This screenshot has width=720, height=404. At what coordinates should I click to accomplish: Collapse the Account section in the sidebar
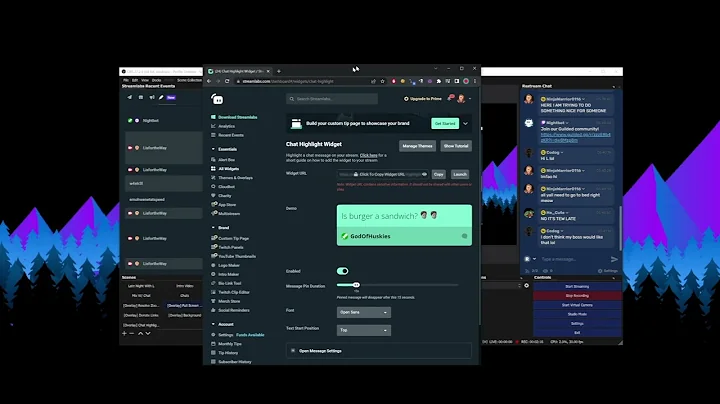[213, 324]
